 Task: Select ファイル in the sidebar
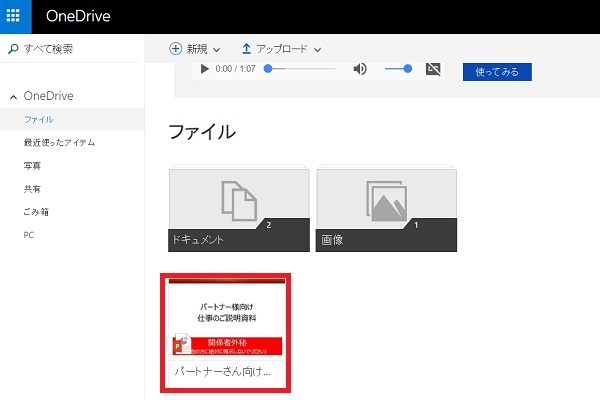click(38, 120)
